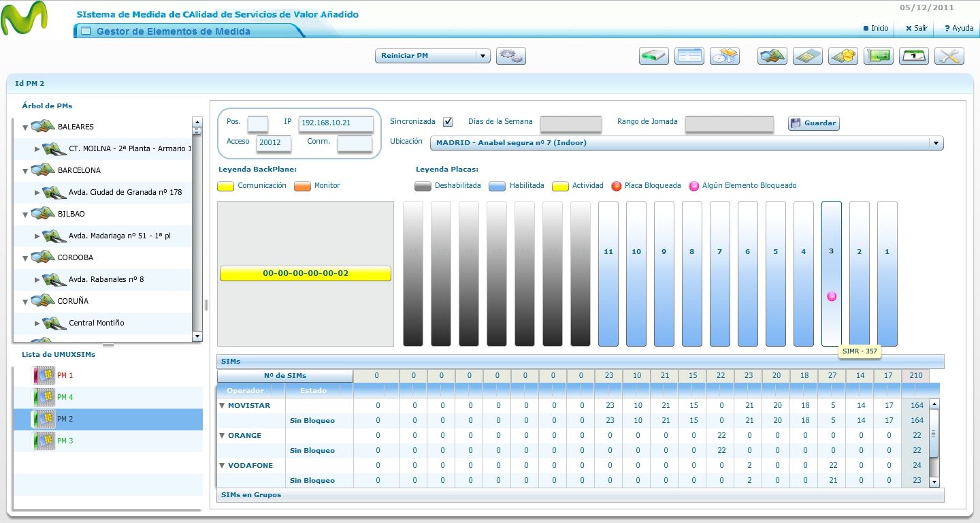Expand the Avda. Rabanales nº 8 node
The width and height of the screenshot is (980, 523).
click(37, 280)
